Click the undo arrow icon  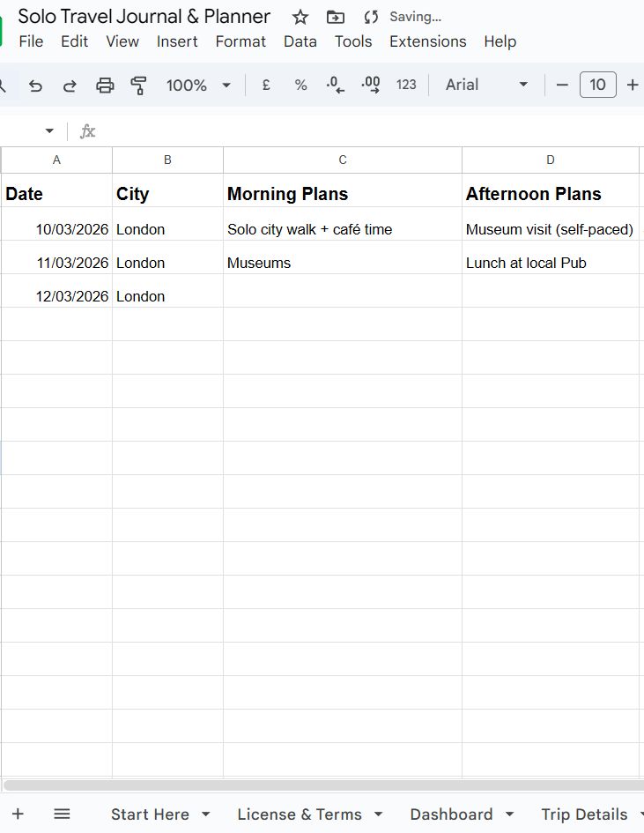click(x=35, y=86)
